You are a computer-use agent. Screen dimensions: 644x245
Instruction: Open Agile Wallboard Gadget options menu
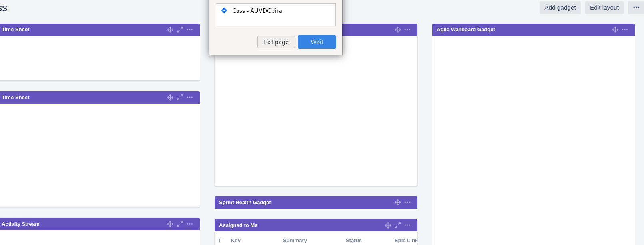click(x=625, y=30)
